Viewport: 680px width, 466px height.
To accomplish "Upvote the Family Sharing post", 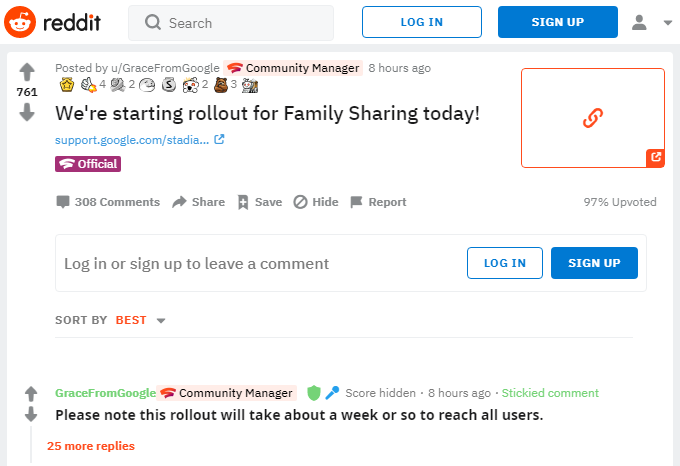I will tap(27, 71).
